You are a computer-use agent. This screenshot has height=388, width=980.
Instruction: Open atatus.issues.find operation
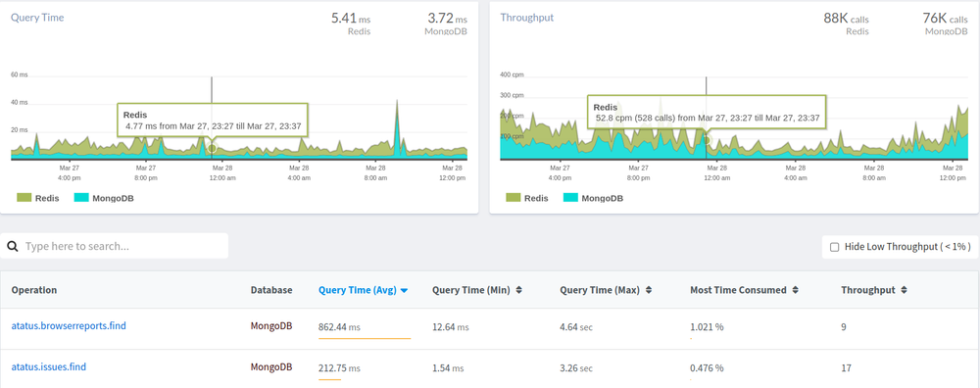(49, 366)
